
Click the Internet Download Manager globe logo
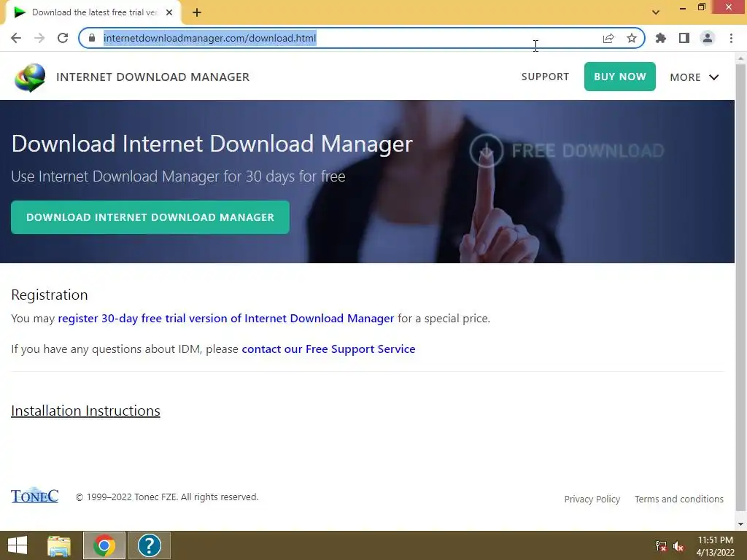click(x=30, y=77)
